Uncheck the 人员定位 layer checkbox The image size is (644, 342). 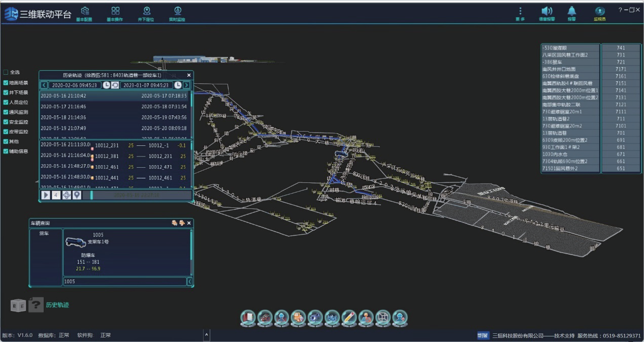coord(6,102)
